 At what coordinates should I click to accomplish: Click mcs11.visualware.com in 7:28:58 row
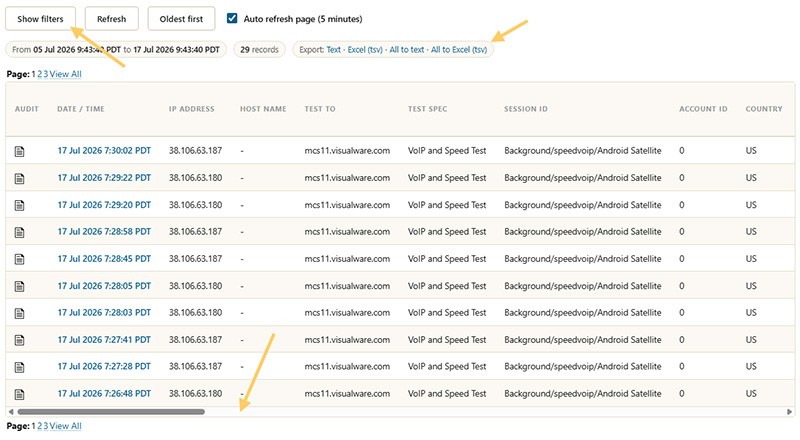coord(347,231)
